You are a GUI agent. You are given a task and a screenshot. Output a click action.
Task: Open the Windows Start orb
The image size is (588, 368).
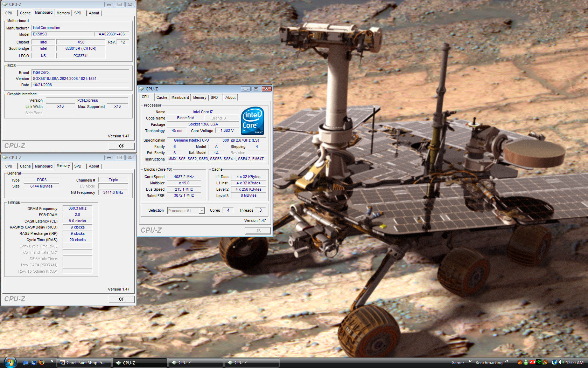point(10,362)
